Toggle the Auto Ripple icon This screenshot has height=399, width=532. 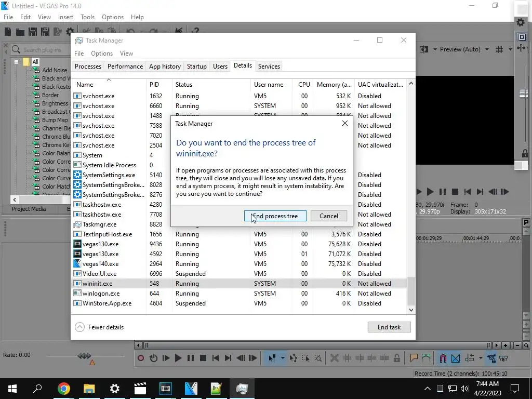470,358
